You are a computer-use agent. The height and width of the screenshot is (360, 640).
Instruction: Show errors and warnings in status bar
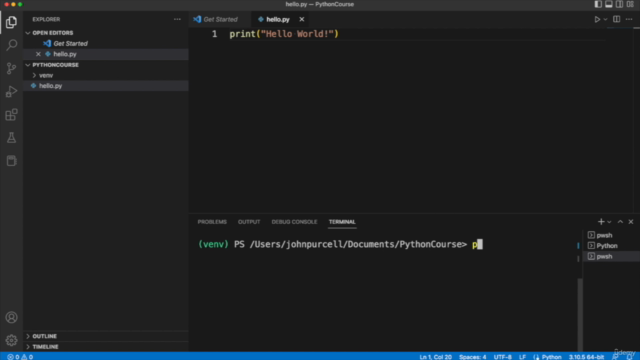[x=20, y=357]
